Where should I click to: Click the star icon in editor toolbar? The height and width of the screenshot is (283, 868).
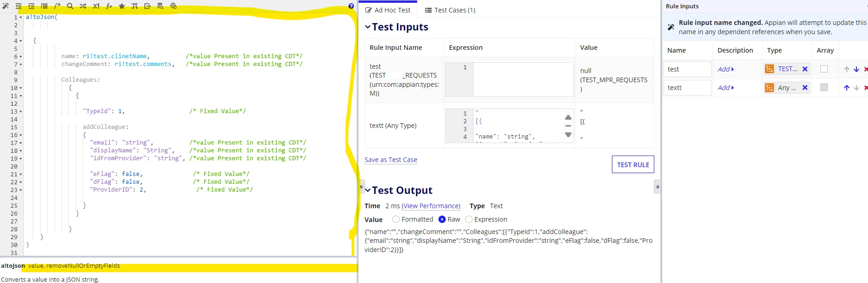click(122, 6)
